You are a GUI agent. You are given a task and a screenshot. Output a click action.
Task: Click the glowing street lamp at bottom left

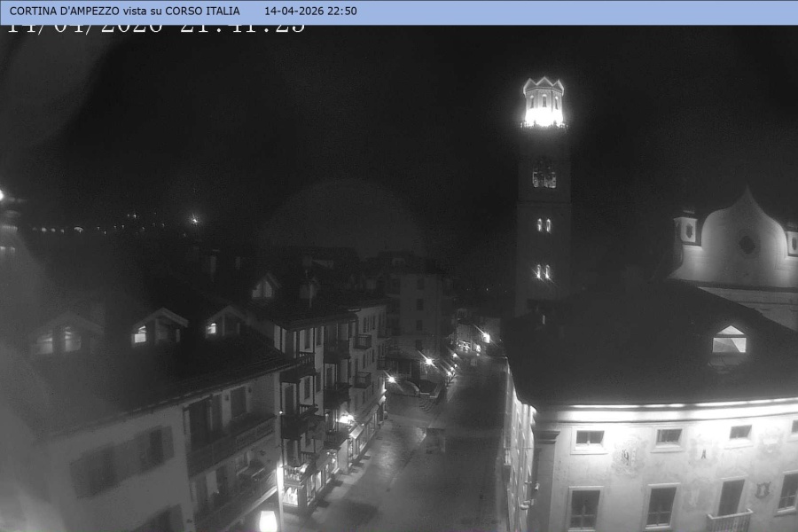268,520
